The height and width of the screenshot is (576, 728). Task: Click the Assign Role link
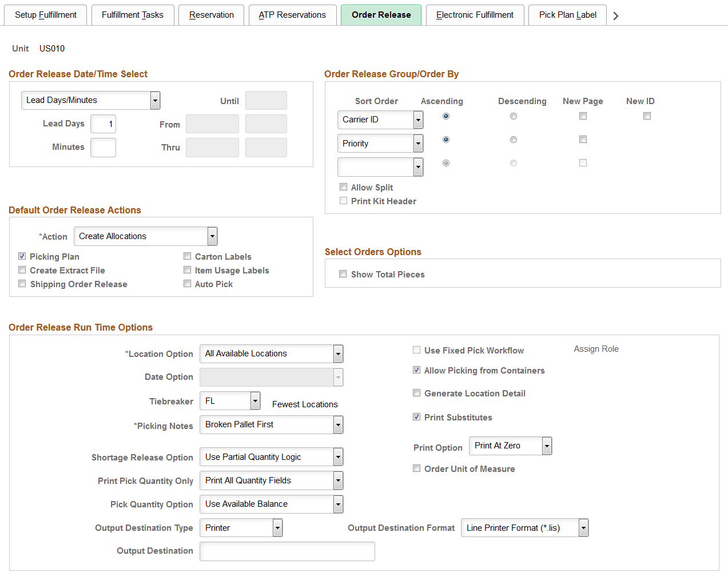pyautogui.click(x=596, y=348)
